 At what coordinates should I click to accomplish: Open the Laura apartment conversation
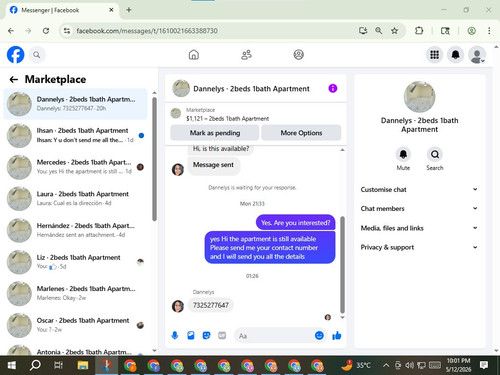click(75, 199)
